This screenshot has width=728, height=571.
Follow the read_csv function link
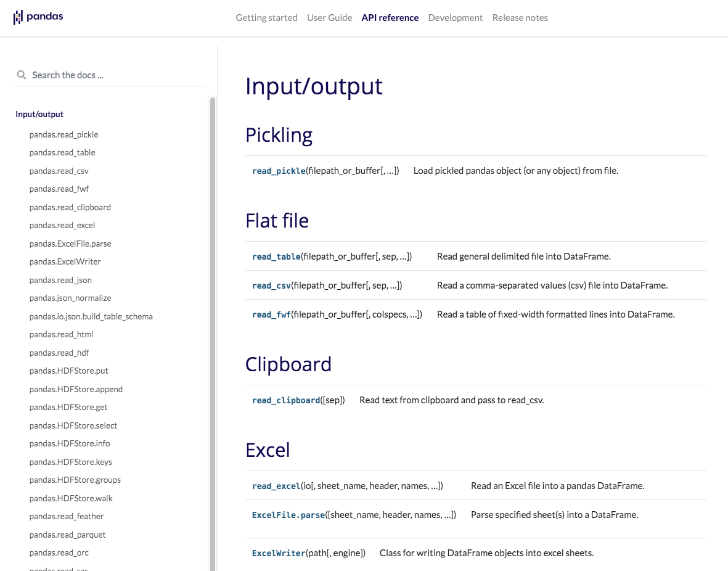pos(272,285)
